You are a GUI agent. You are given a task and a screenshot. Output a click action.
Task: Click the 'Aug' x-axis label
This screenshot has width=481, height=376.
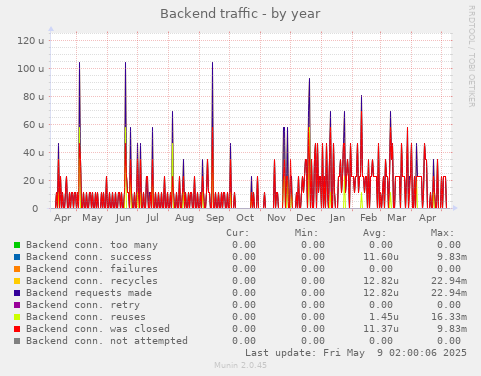point(184,218)
